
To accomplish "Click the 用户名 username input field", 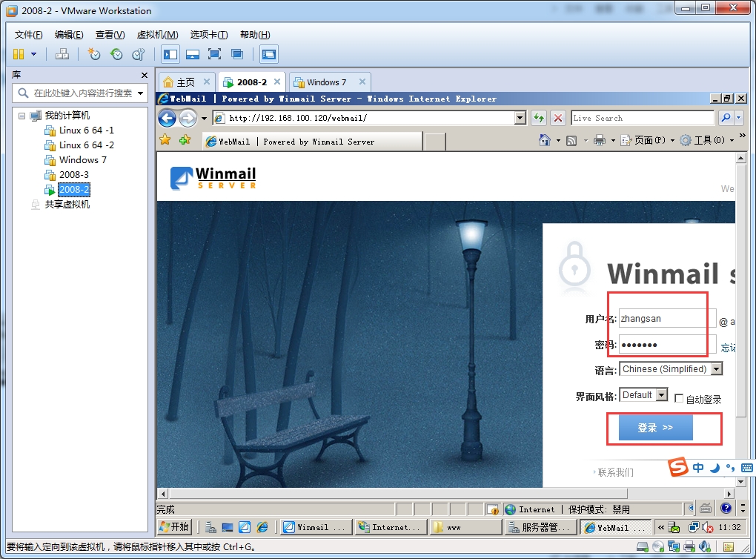I will [667, 319].
